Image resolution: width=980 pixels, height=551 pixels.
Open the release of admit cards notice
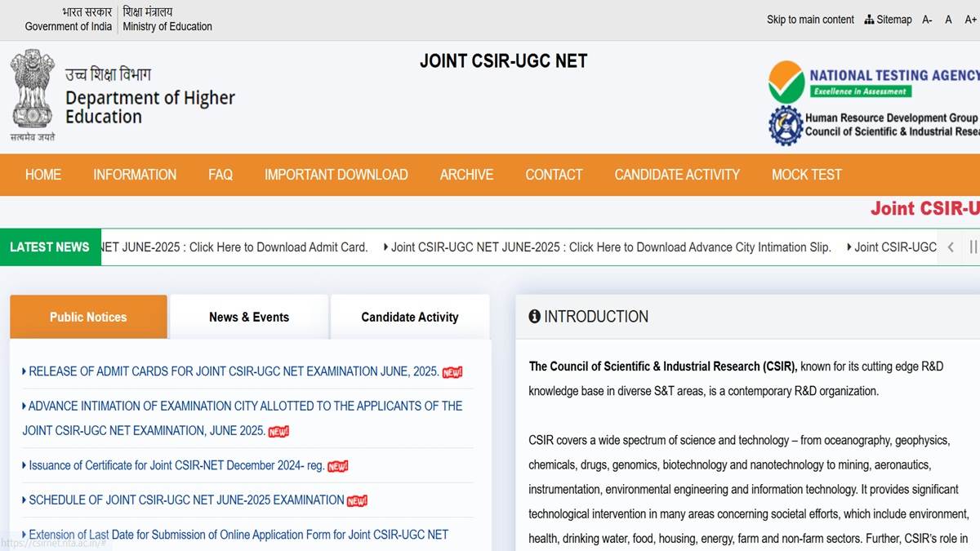pyautogui.click(x=234, y=371)
